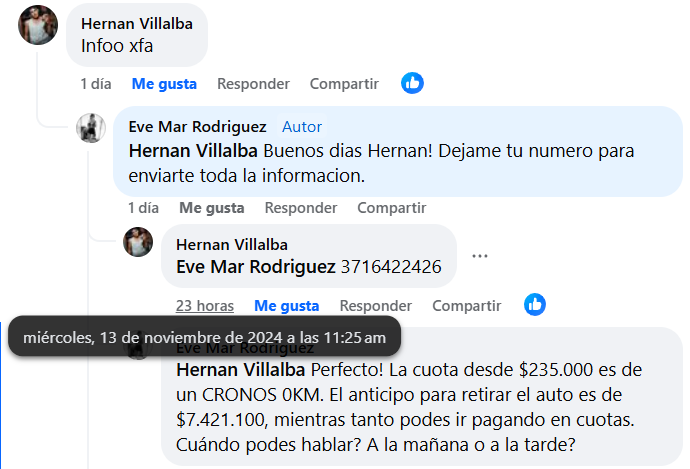The width and height of the screenshot is (690, 469).
Task: Open Hernan Villalba's profile picture on the top comment
Action: pos(38,25)
